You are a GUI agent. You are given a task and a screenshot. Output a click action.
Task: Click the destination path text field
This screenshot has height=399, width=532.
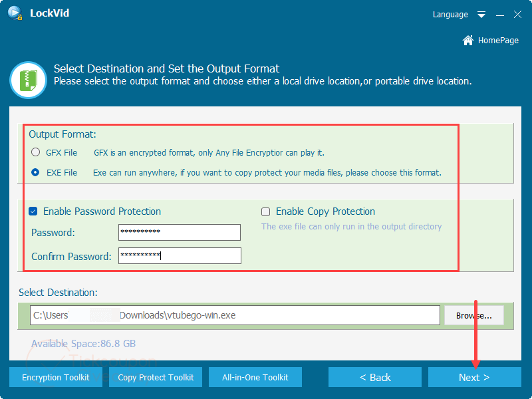tap(235, 315)
